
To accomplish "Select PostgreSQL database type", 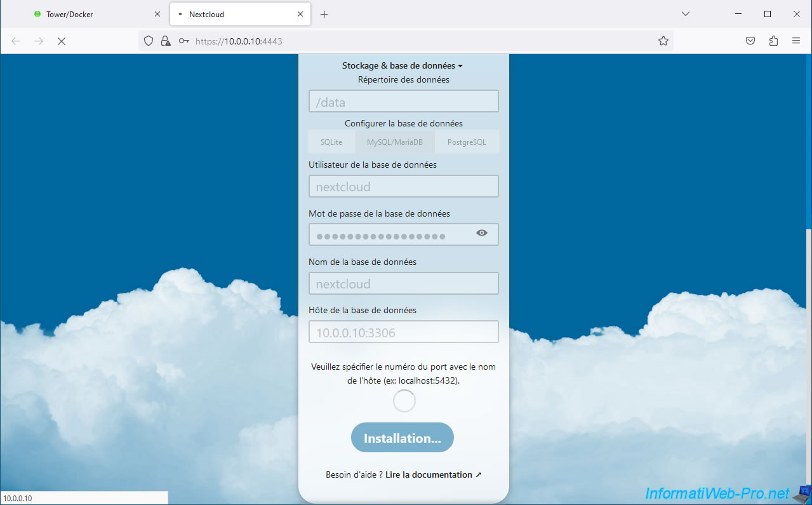I will (x=467, y=142).
